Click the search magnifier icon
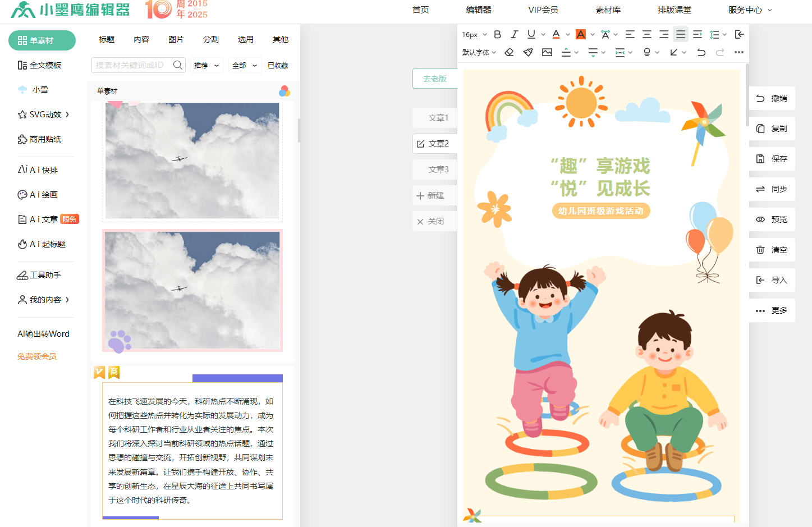 coord(178,65)
